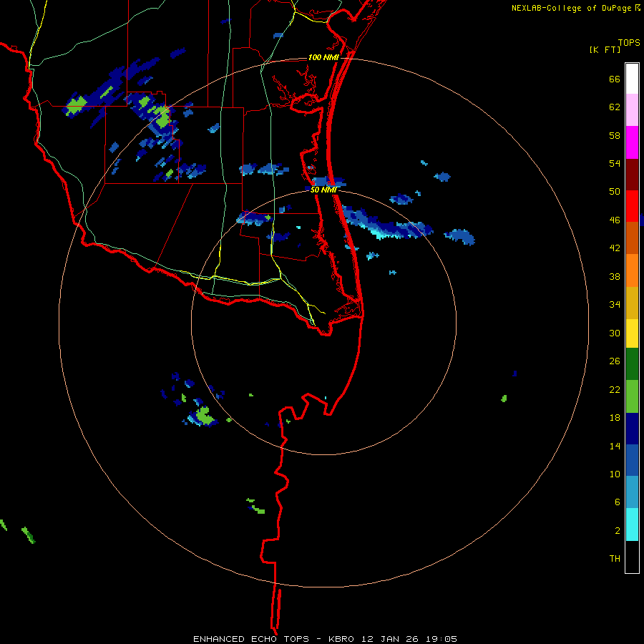Image resolution: width=644 pixels, height=644 pixels.
Task: Select the black TH legend swatch at bottom
Action: (632, 557)
